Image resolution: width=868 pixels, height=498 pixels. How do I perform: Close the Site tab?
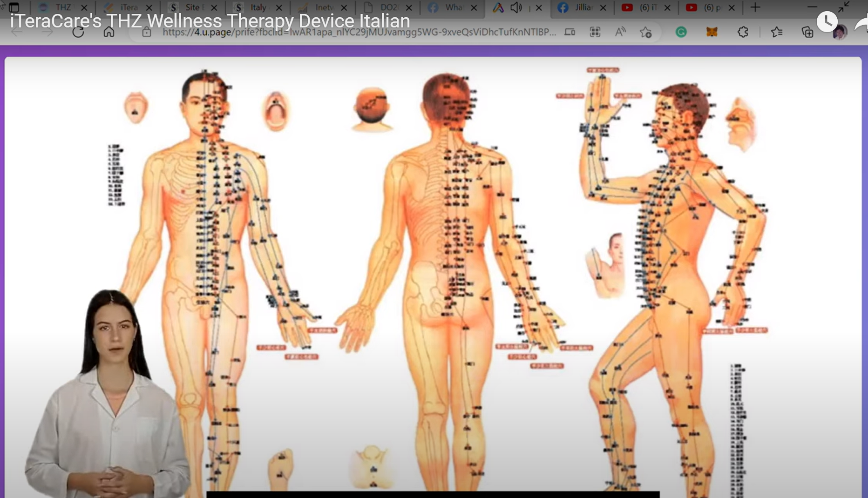[214, 7]
